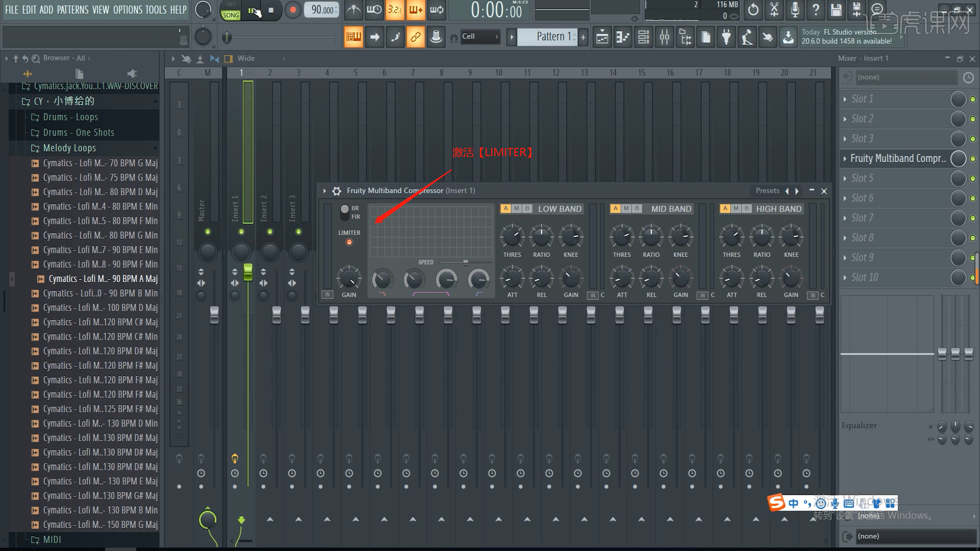The height and width of the screenshot is (551, 980).
Task: Click the record button in transport
Action: [292, 10]
